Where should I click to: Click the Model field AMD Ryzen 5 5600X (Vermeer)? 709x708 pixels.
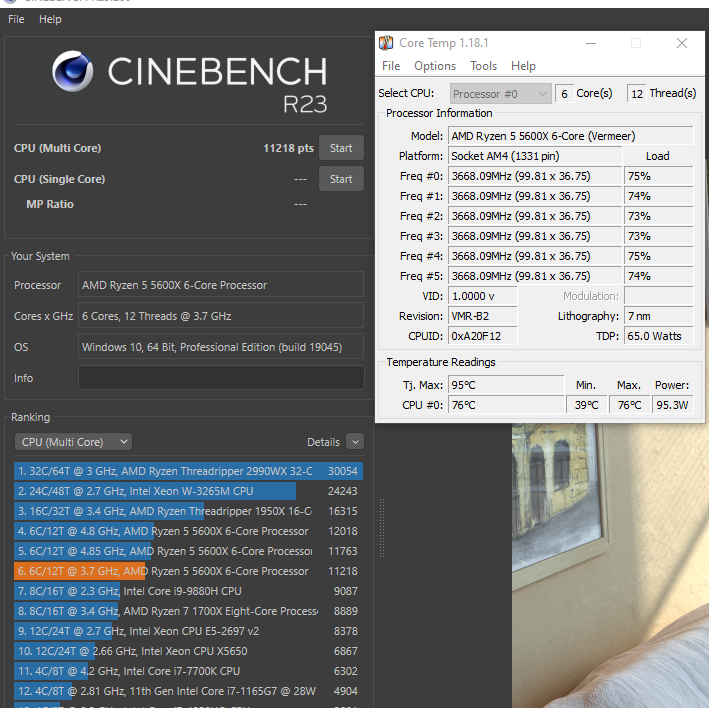[570, 136]
